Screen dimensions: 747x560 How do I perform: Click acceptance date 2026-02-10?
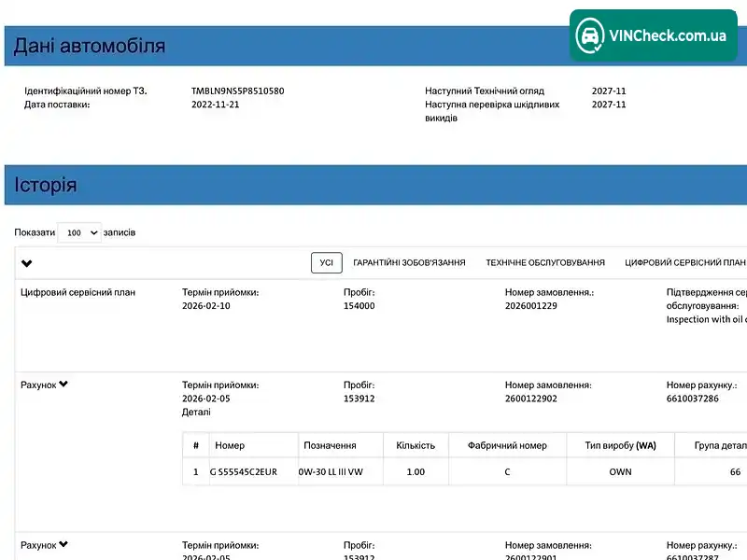pyautogui.click(x=205, y=306)
